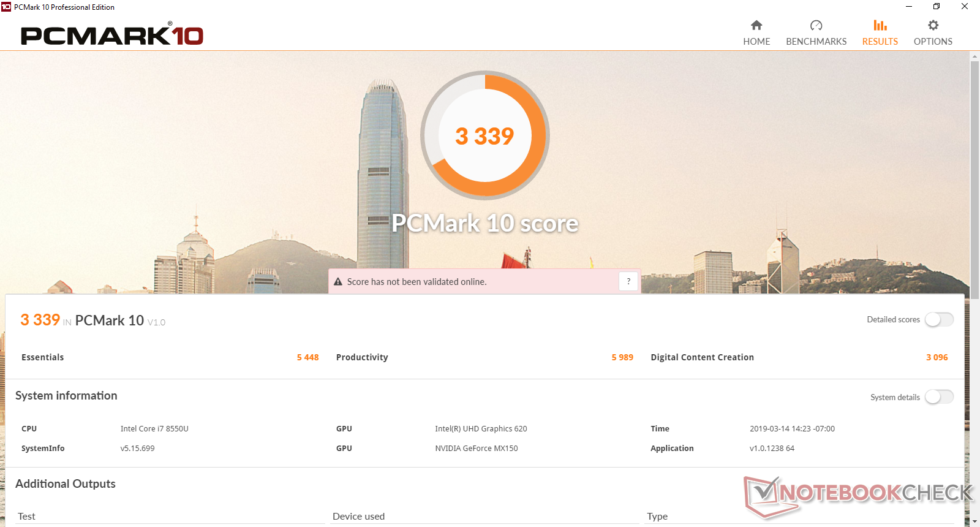980x527 pixels.
Task: Click the warning triangle icon in validation banner
Action: pyautogui.click(x=338, y=282)
